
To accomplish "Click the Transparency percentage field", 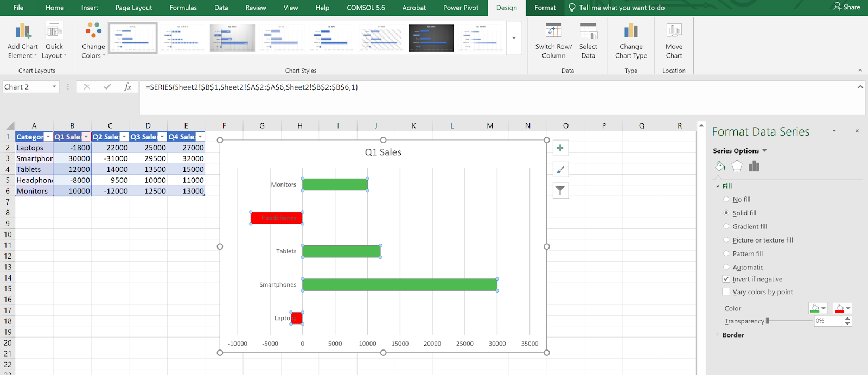I will [828, 321].
